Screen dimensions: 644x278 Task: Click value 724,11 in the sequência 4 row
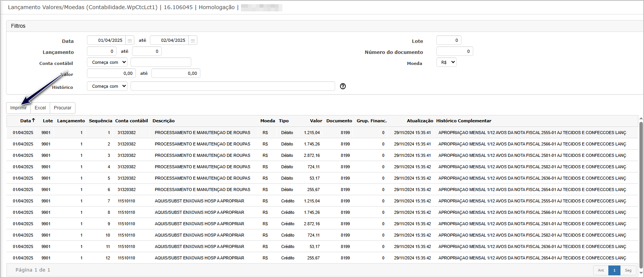313,167
